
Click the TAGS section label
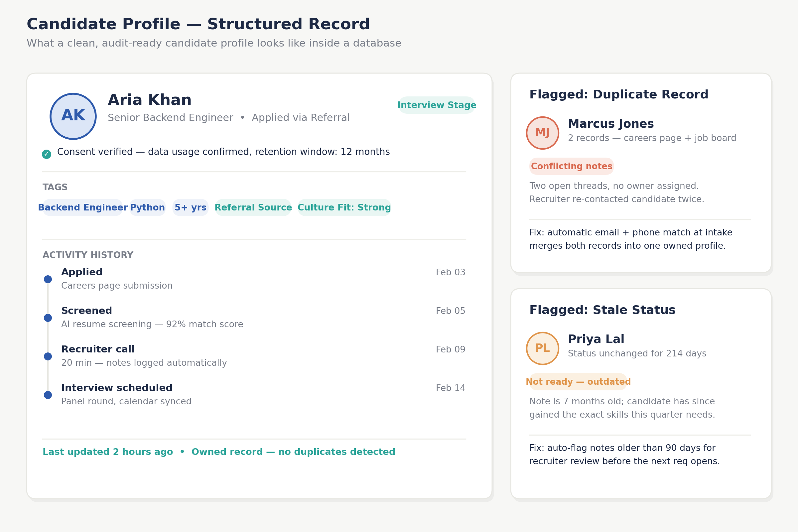point(55,187)
